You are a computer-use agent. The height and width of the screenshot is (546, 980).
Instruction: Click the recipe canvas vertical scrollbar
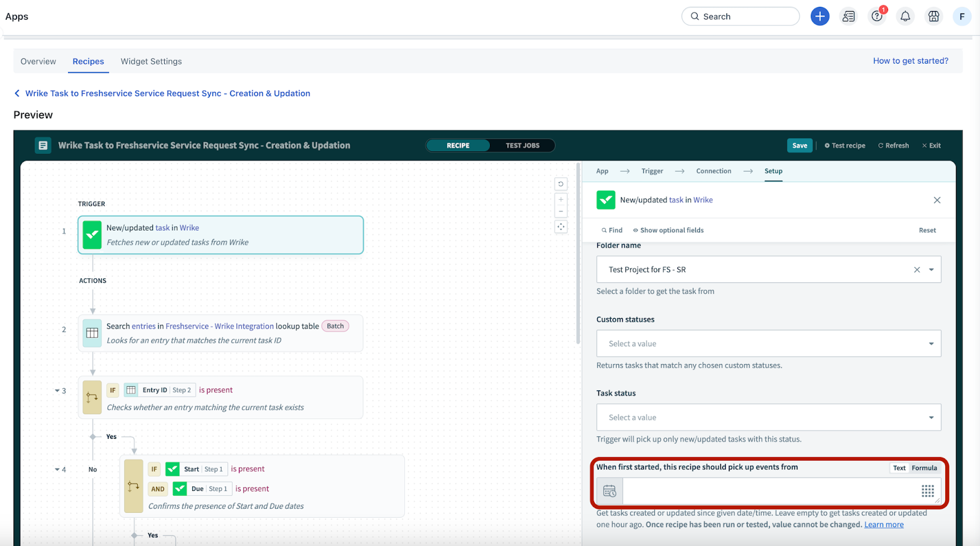point(578,254)
